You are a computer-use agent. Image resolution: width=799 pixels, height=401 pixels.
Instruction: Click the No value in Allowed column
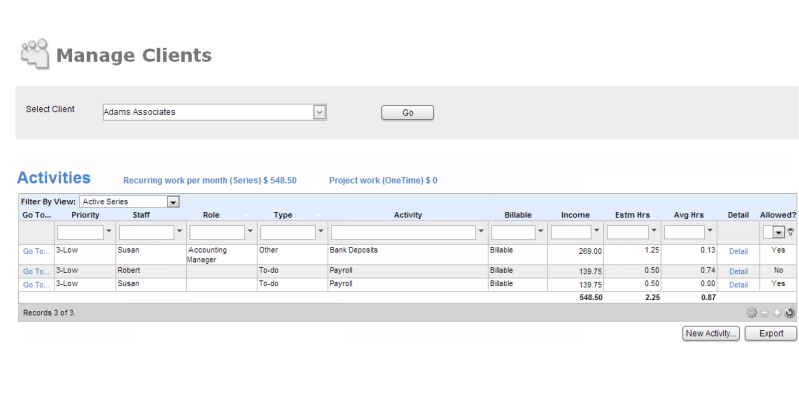click(778, 271)
